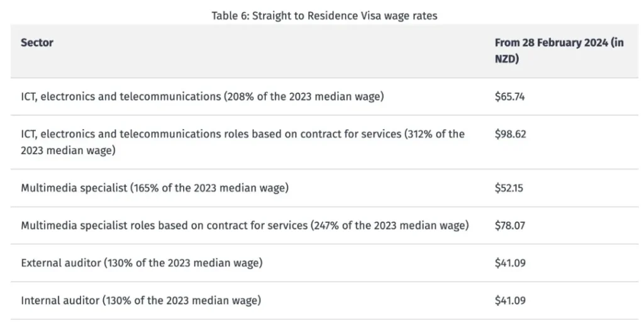Click the 'NZD)' text in the header
This screenshot has width=644, height=328.
(507, 58)
